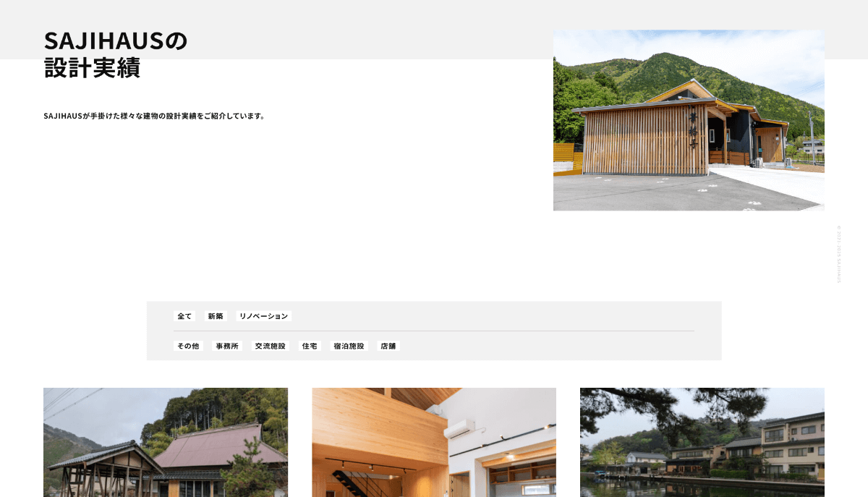Select the 宿泊施設 category tag
868x497 pixels.
click(349, 346)
